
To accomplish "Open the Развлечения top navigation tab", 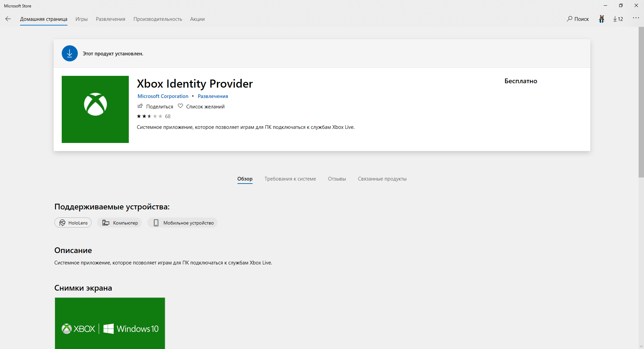I will (x=111, y=19).
